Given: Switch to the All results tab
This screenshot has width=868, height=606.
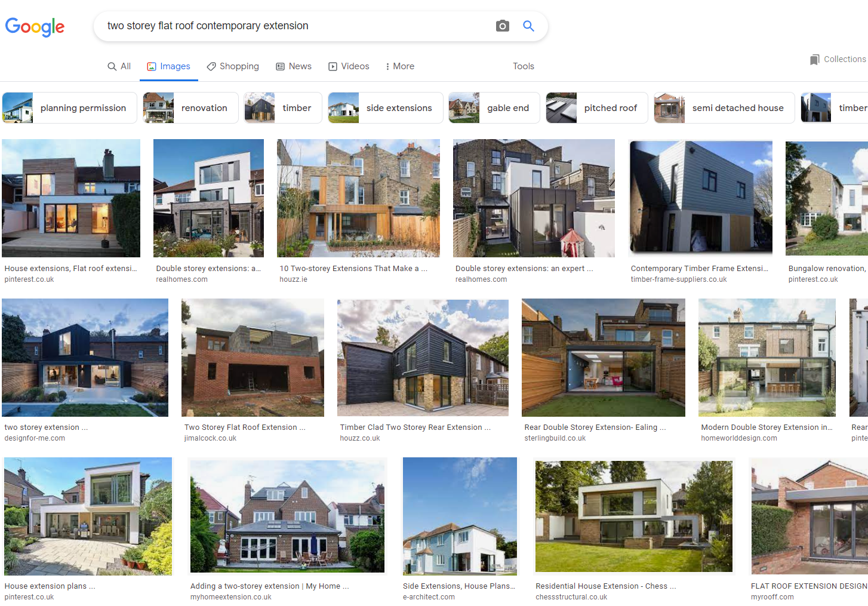Looking at the screenshot, I should tap(119, 66).
